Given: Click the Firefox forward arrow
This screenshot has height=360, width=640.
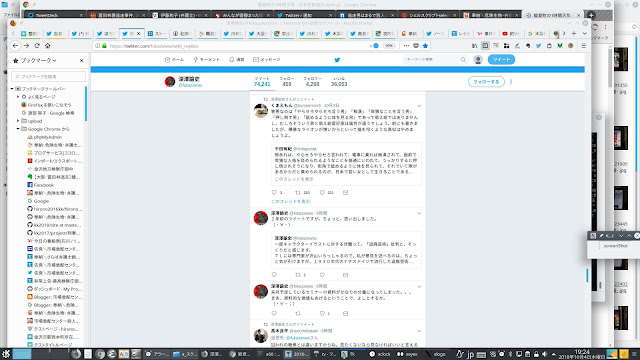Looking at the screenshot, I should [26, 46].
